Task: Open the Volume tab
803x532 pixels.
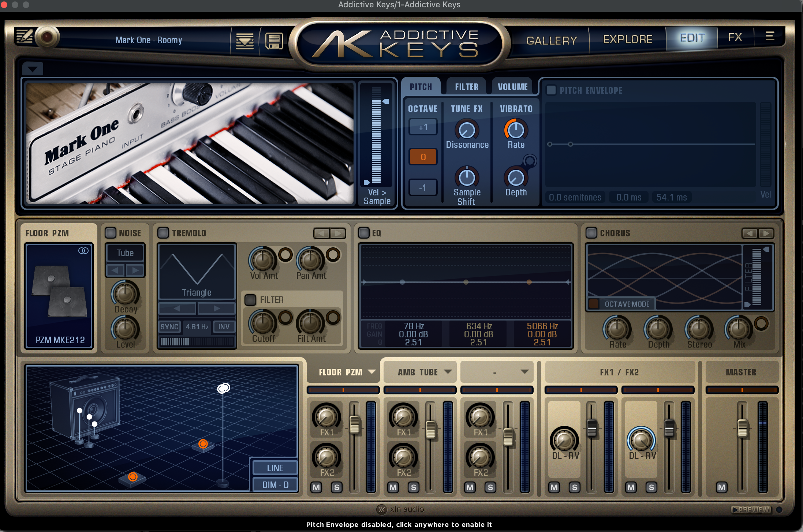Action: (513, 87)
